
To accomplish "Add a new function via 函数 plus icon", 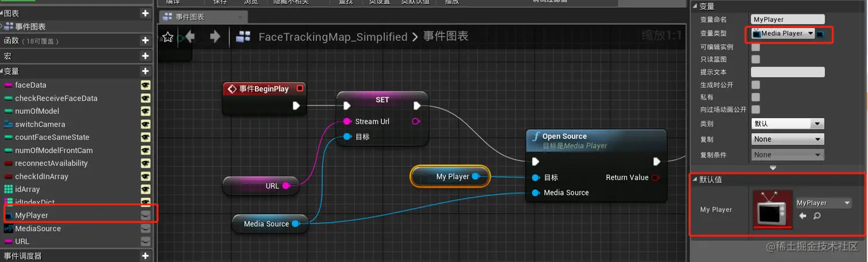I will tap(145, 41).
